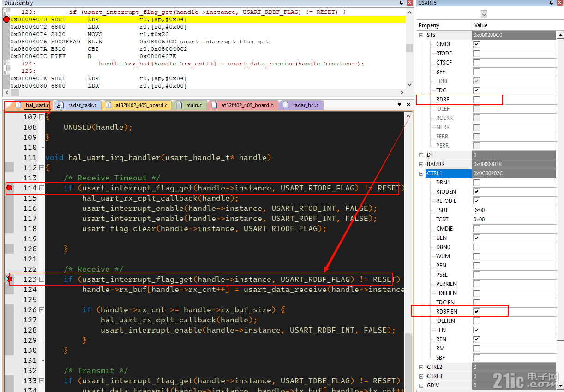Open the at32f402_405_board.c tab
This screenshot has width=564, height=392.
click(x=141, y=105)
